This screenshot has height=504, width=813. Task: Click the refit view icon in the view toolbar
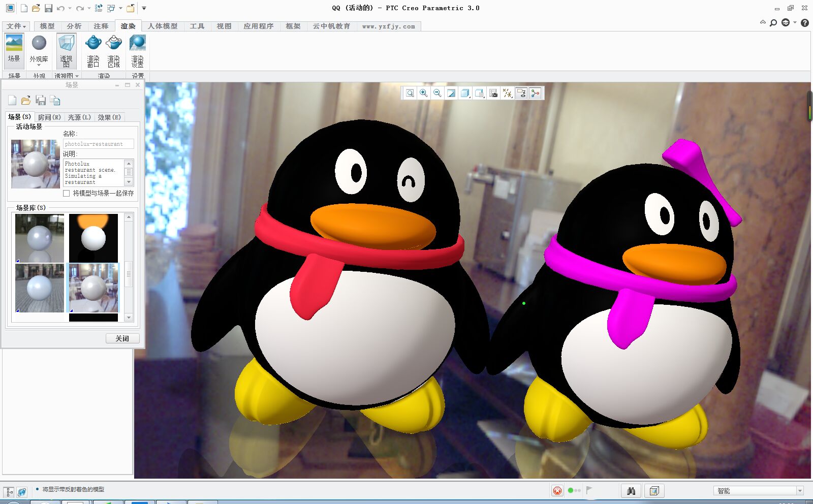pos(410,93)
